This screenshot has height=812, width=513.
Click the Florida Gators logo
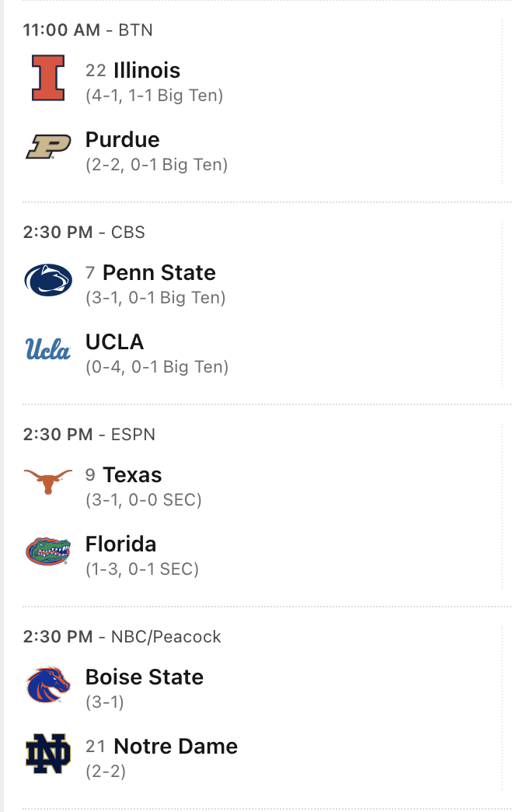pyautogui.click(x=48, y=551)
